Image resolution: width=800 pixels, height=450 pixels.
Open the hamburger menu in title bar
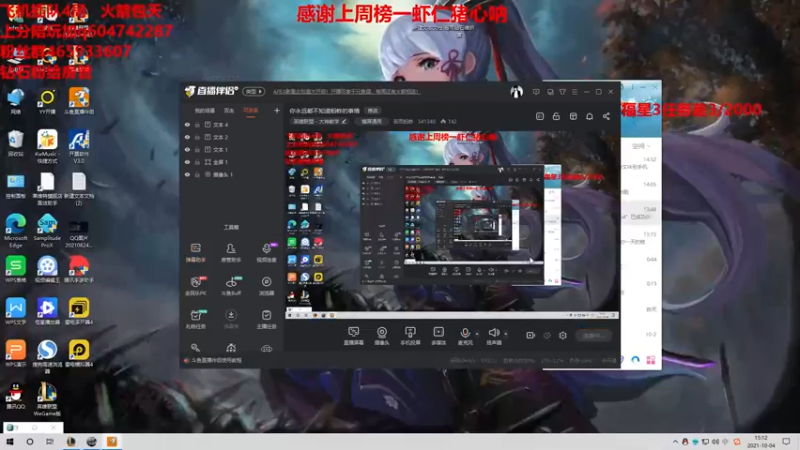click(x=574, y=92)
